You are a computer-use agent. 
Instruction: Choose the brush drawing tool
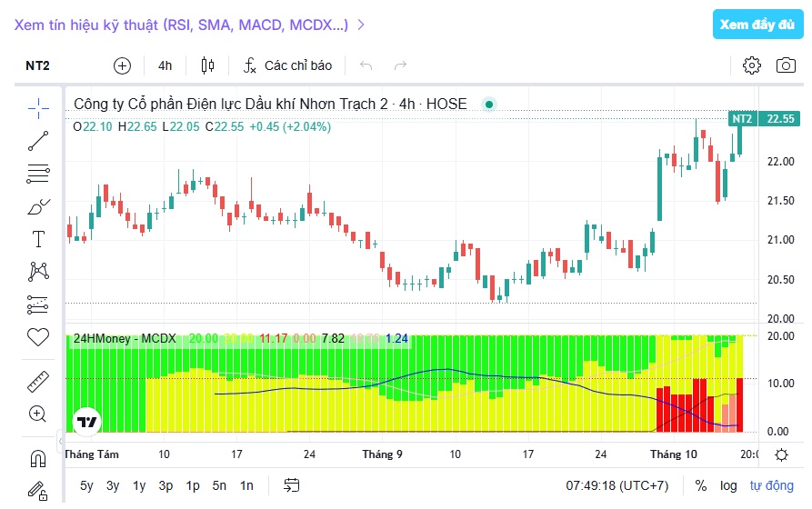38,206
